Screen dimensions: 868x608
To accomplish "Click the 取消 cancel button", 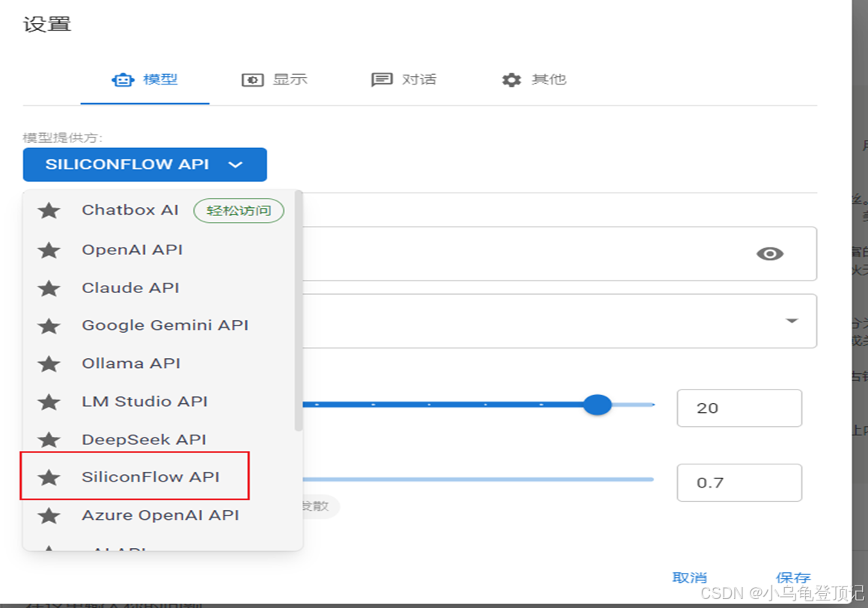I will point(690,578).
